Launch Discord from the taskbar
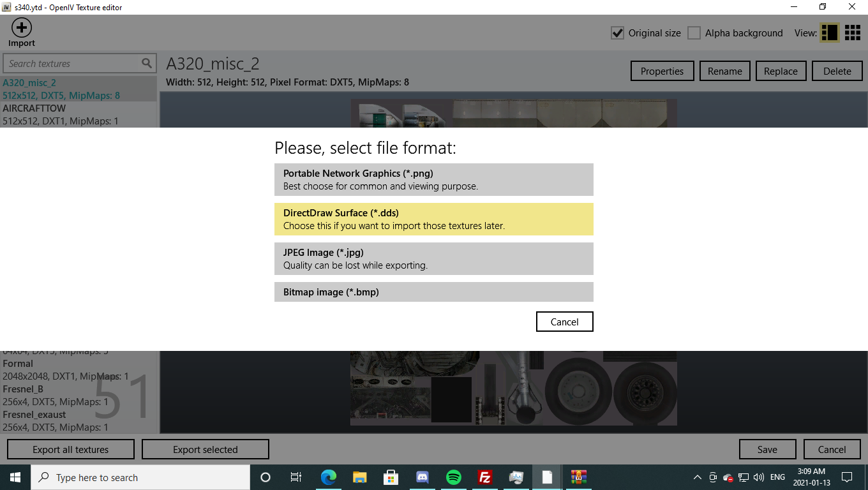This screenshot has height=490, width=868. tap(423, 477)
